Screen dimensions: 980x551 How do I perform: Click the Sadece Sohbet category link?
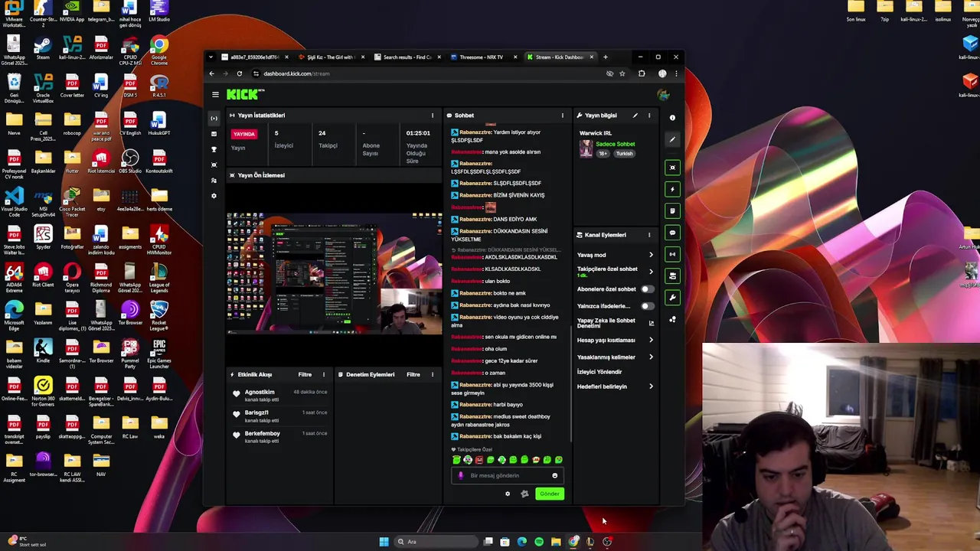(616, 144)
